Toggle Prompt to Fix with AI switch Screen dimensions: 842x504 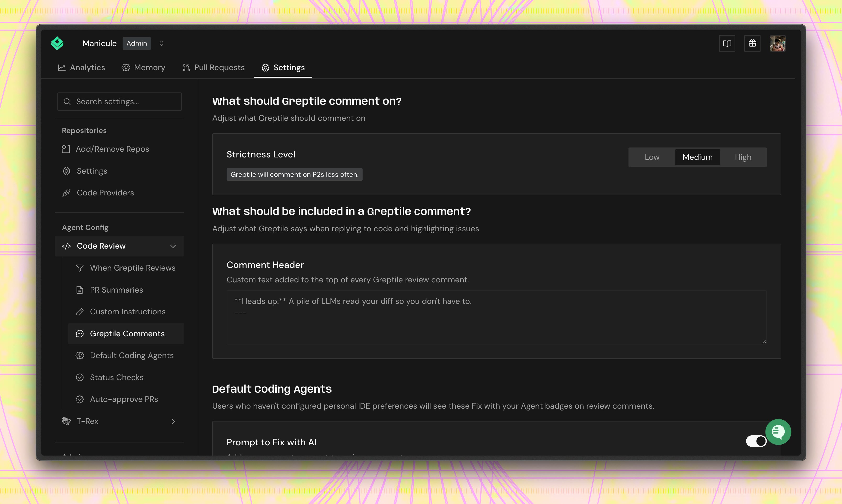pos(756,441)
